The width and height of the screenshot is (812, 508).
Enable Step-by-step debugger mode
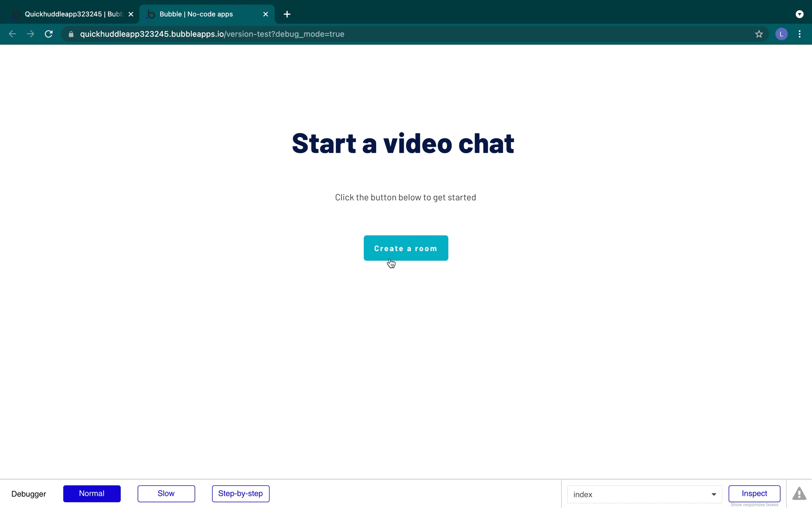coord(240,494)
